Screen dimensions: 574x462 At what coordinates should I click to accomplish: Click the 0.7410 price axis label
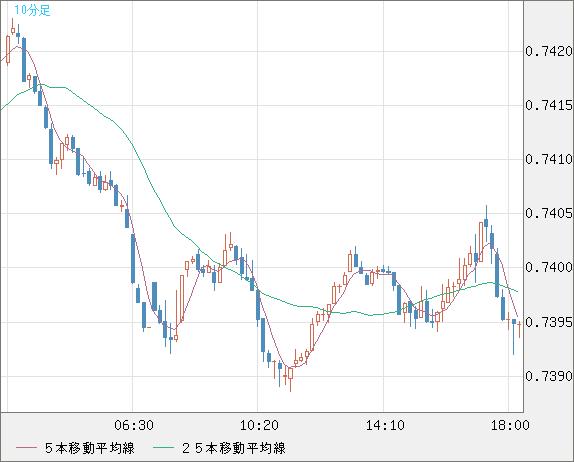click(549, 159)
